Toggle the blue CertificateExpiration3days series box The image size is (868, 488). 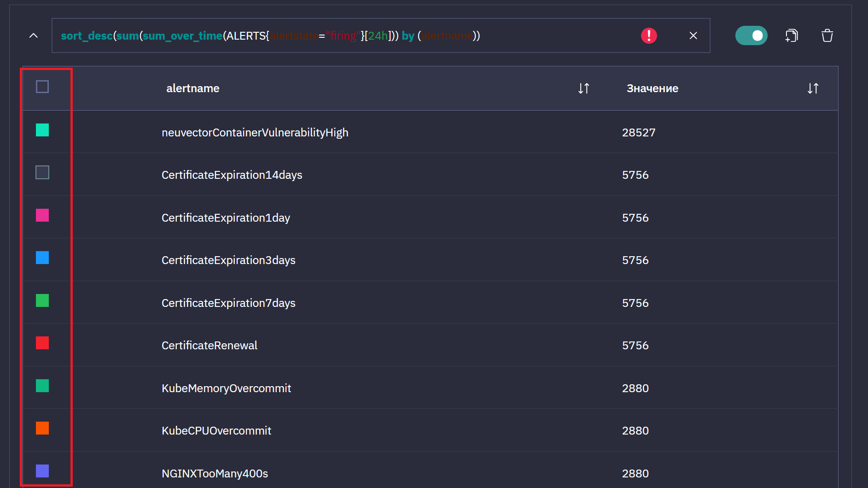42,258
